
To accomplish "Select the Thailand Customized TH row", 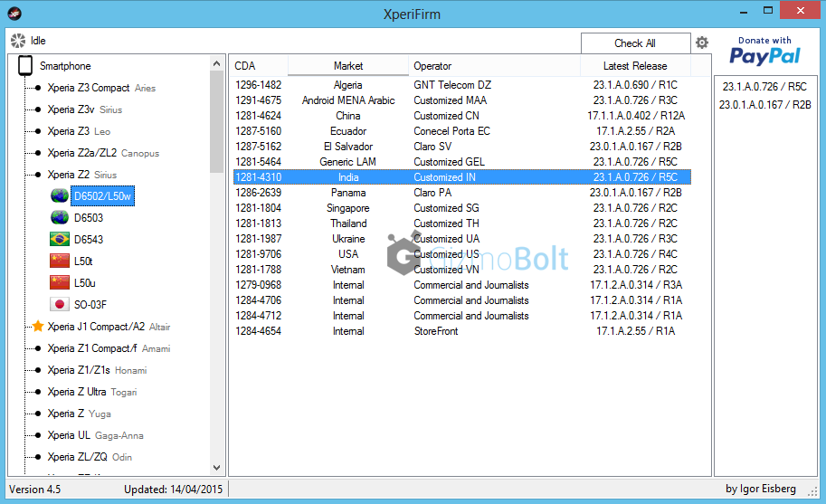I will tap(462, 223).
